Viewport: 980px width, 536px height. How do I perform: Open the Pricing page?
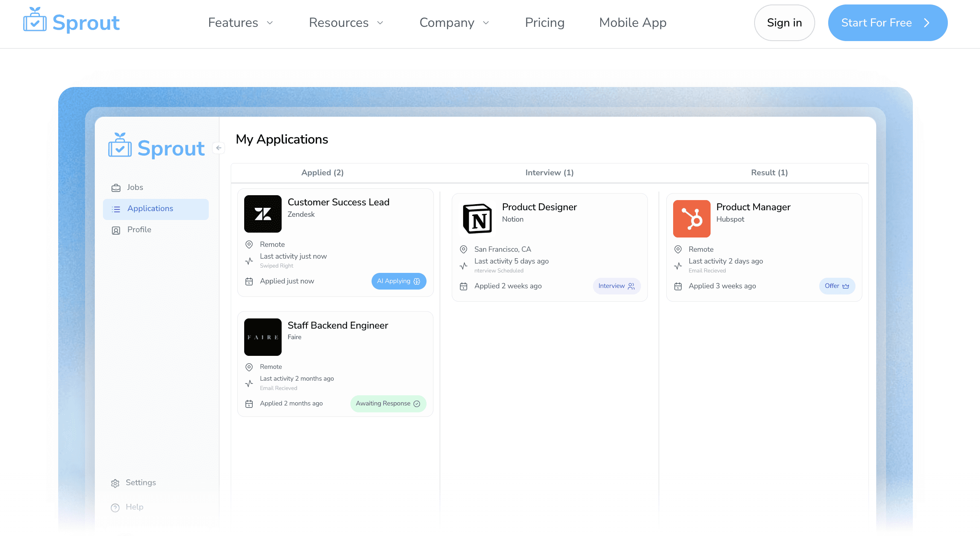(545, 23)
